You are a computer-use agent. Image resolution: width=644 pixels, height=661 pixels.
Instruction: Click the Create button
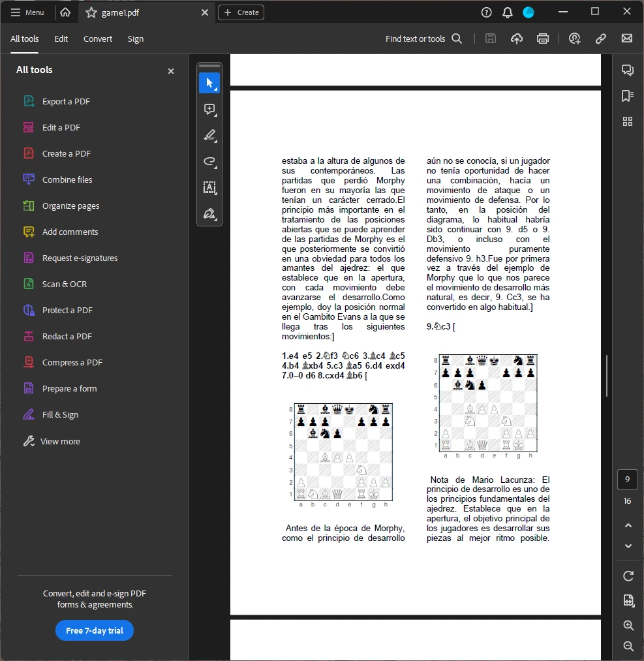[x=241, y=12]
